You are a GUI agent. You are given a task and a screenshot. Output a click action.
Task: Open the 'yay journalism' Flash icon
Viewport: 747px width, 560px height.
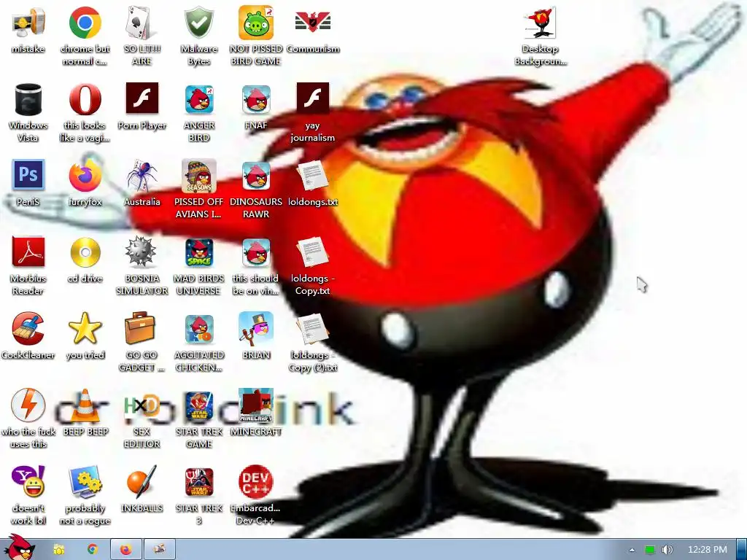312,98
